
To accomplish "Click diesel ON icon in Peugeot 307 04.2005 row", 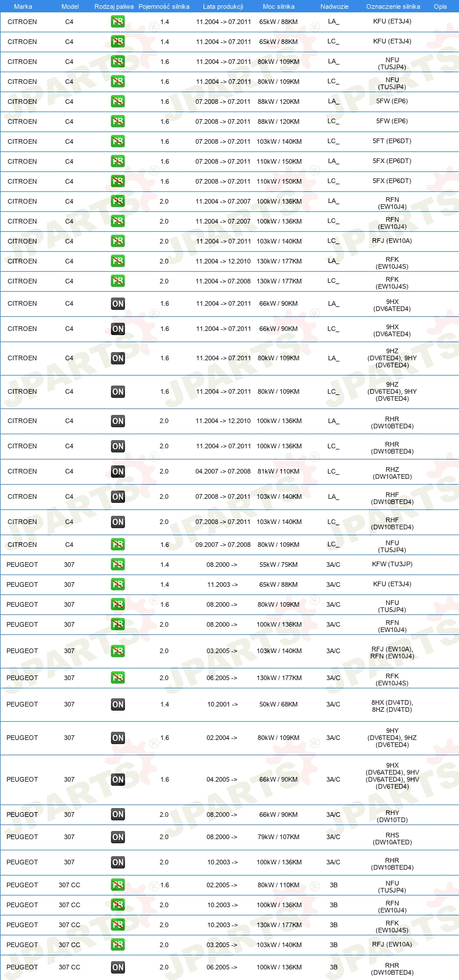I will pyautogui.click(x=118, y=780).
